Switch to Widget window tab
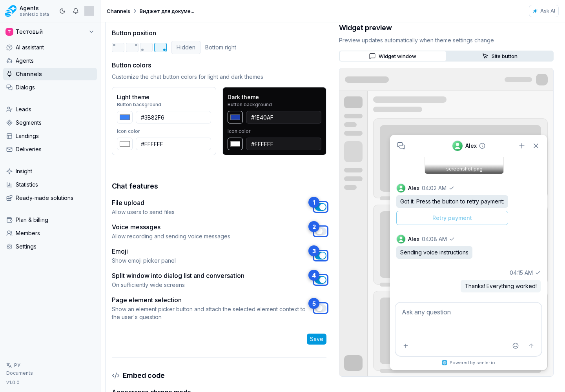The width and height of the screenshot is (565, 392). [393, 56]
